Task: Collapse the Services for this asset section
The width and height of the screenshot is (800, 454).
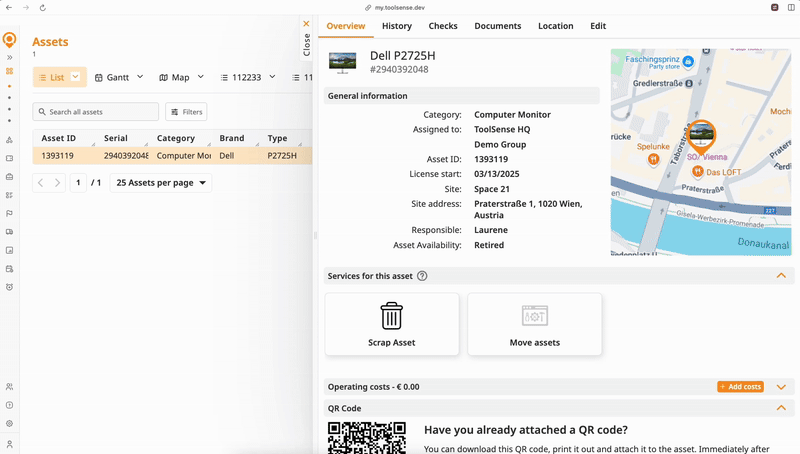Action: pyautogui.click(x=781, y=276)
